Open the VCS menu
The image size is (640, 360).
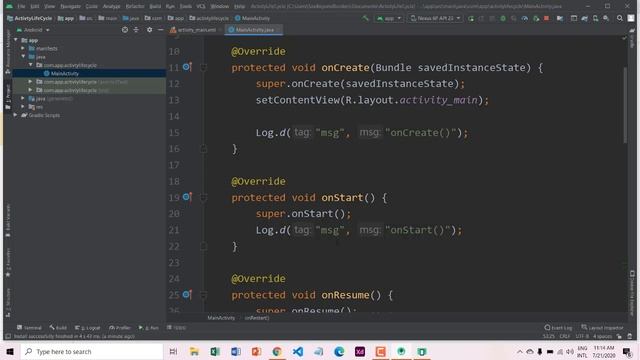[x=201, y=6]
